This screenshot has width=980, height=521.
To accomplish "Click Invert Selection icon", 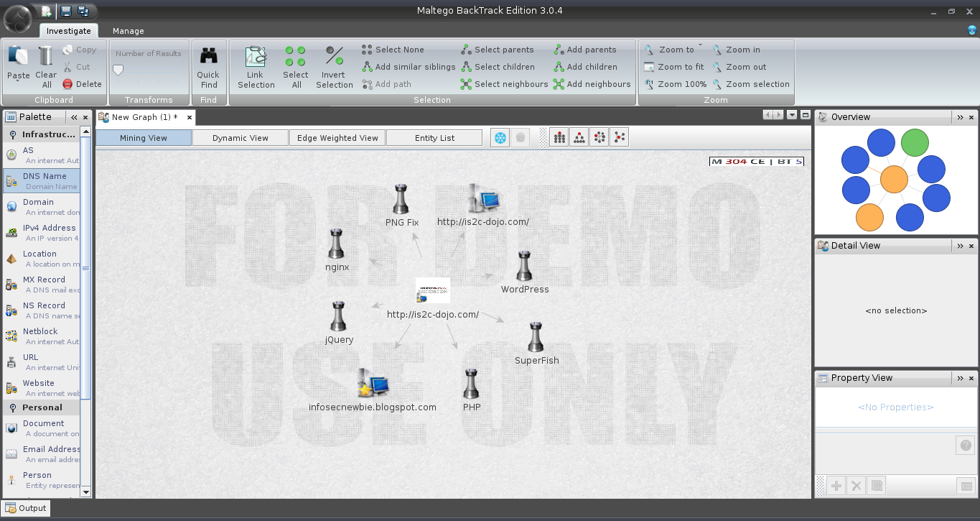I will coord(335,67).
